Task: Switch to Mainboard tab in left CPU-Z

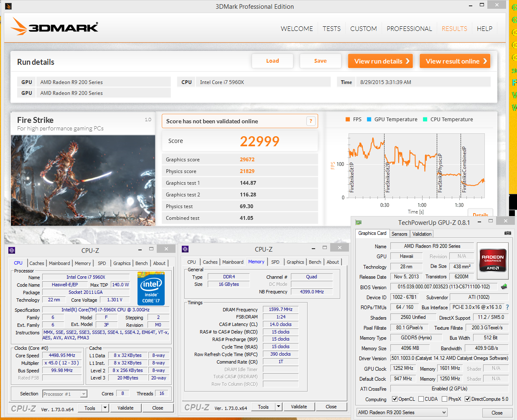Action: coord(59,263)
